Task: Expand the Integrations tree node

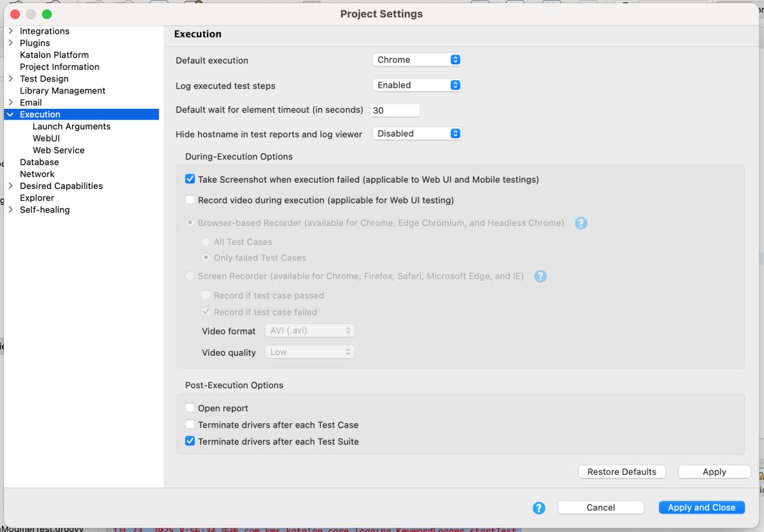Action: click(x=10, y=31)
